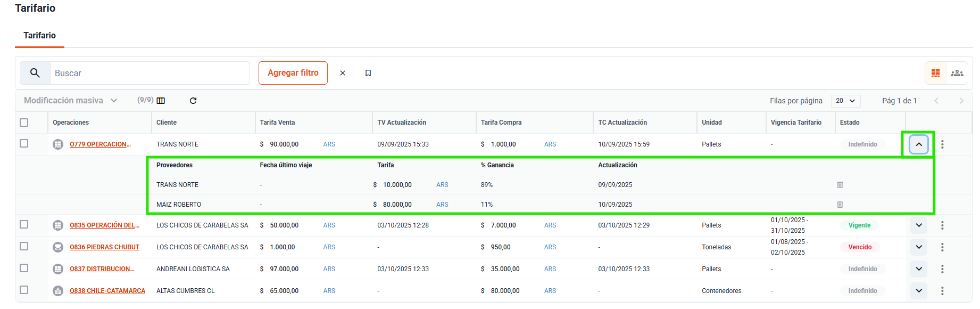Expand the 0836 PIEDRAS CHUBUT row details
Image resolution: width=980 pixels, height=309 pixels.
point(919,247)
